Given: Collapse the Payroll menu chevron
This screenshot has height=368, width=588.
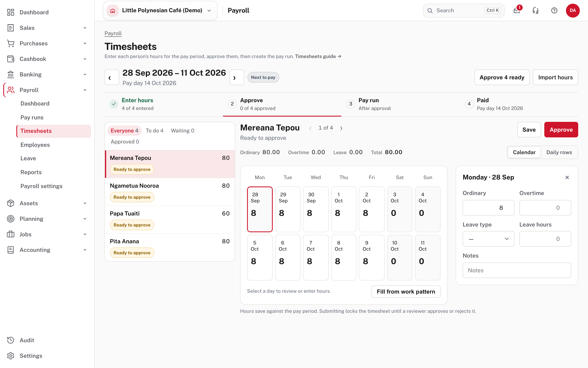Looking at the screenshot, I should 85,90.
